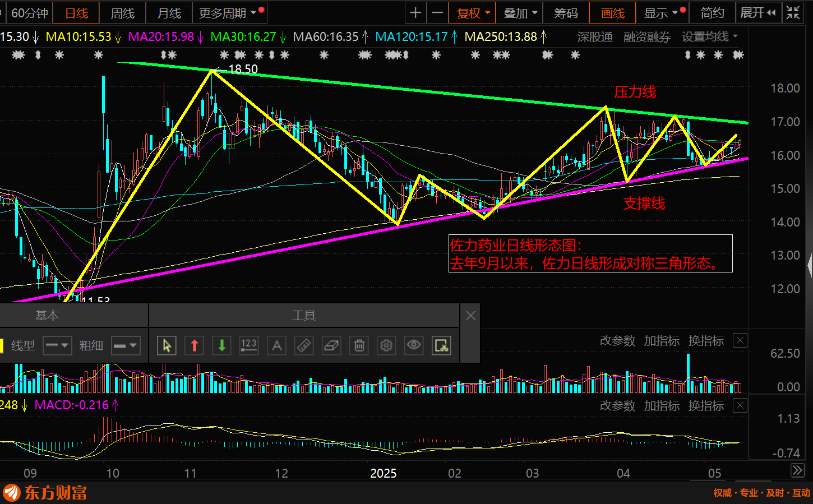Pick the green down-arrow marker tool

[222, 345]
